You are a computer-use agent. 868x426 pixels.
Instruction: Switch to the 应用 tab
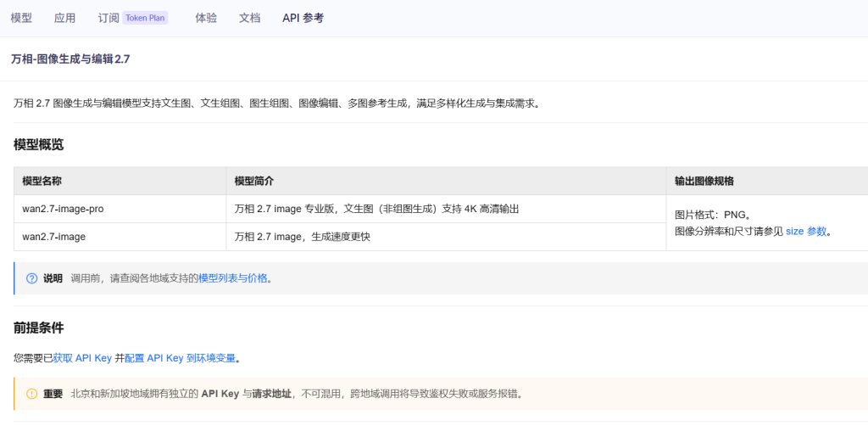[64, 18]
